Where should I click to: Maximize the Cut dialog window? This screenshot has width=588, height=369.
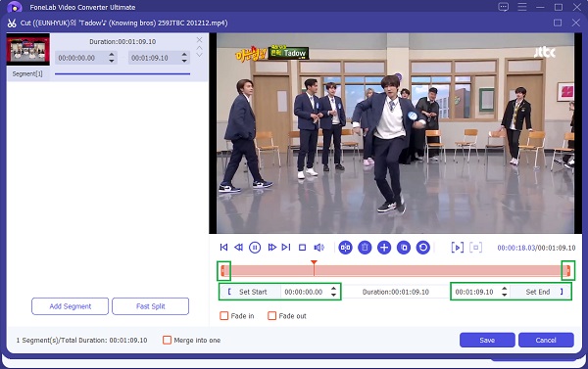point(558,23)
